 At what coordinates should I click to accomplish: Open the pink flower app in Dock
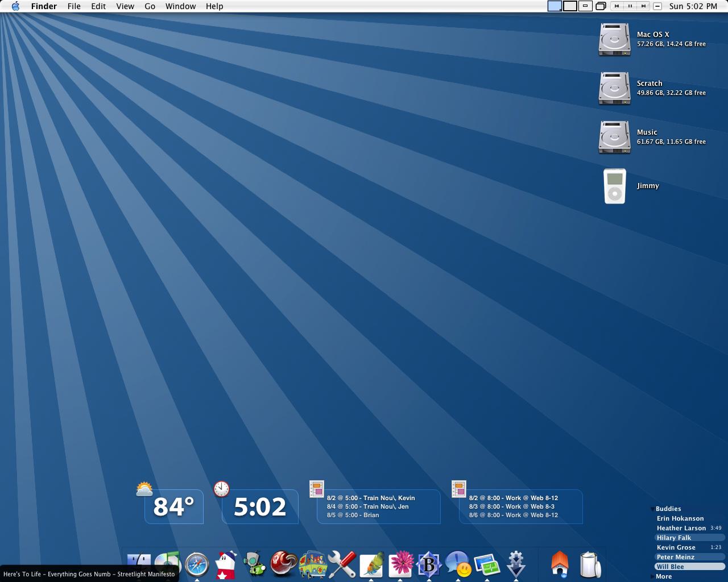point(400,564)
